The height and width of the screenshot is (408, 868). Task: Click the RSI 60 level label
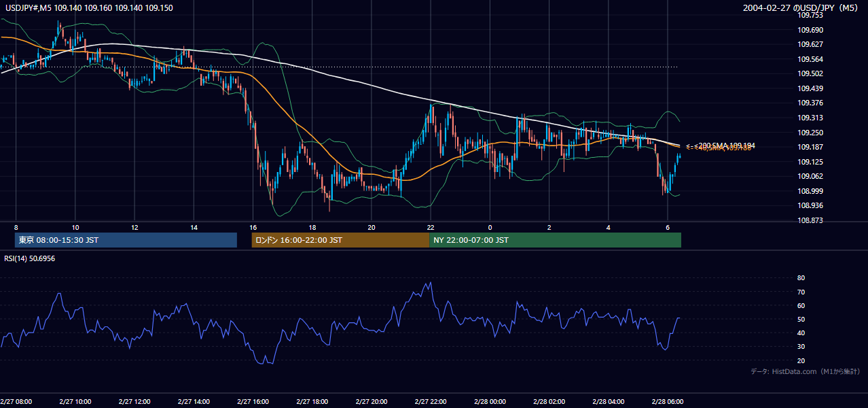[x=801, y=305]
